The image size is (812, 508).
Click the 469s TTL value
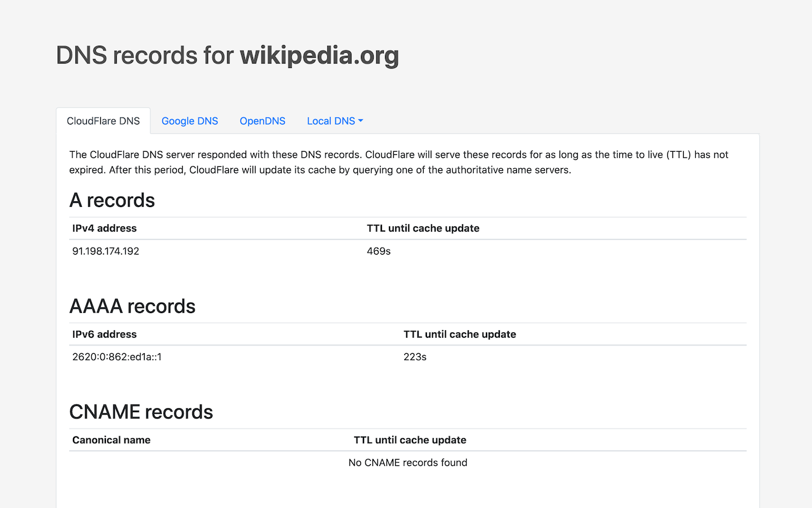379,251
